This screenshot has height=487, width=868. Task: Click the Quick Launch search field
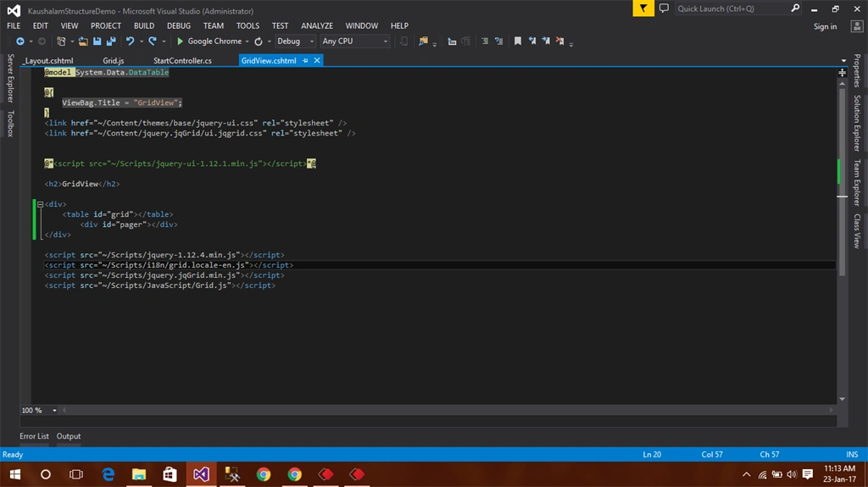pyautogui.click(x=732, y=8)
